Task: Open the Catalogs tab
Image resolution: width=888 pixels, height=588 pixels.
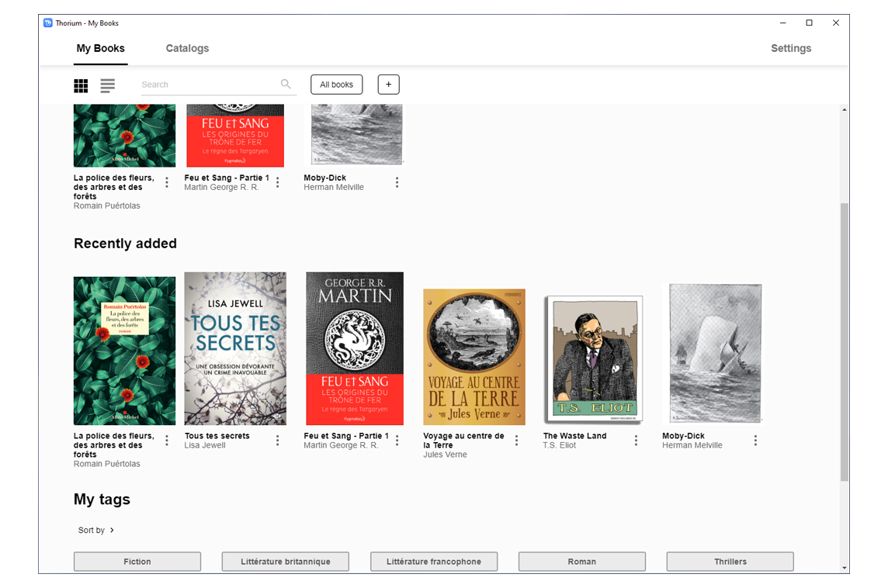Action: (x=187, y=49)
